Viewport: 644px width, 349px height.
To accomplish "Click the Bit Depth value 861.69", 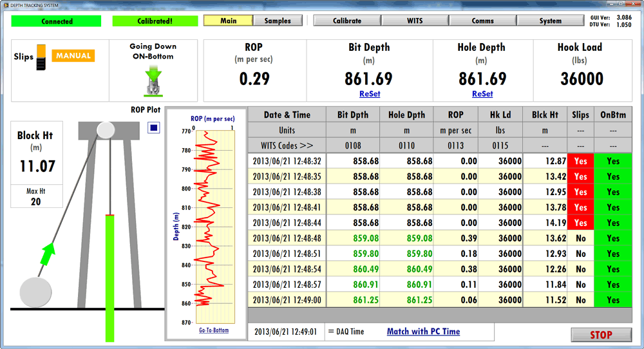I will coord(368,79).
